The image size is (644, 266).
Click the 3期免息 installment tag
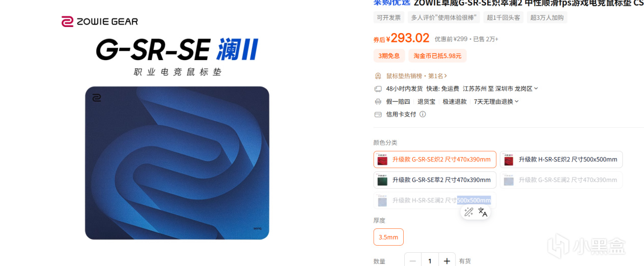tap(389, 56)
